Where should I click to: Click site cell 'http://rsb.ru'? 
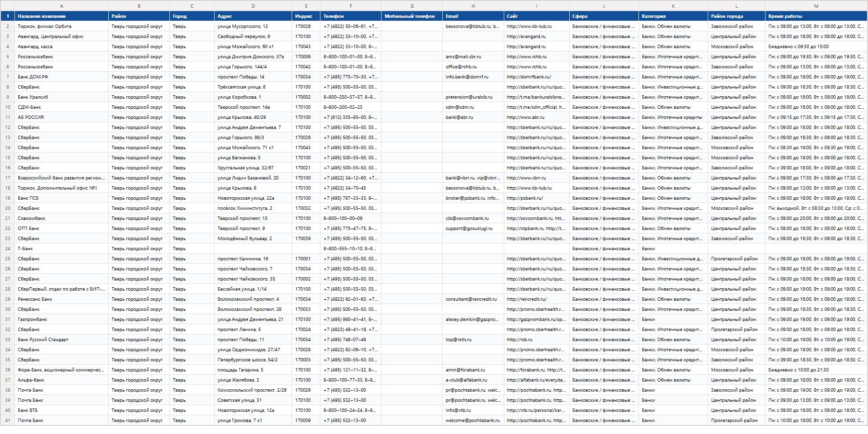pos(536,340)
